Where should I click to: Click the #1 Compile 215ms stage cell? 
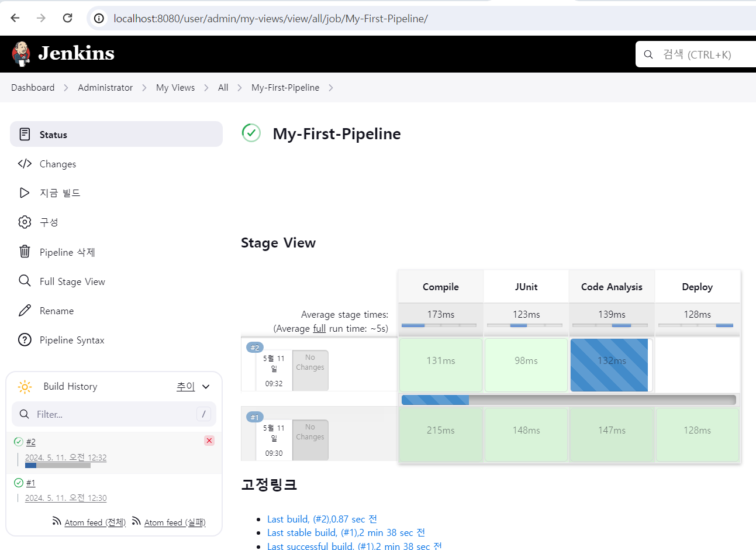[x=441, y=435]
